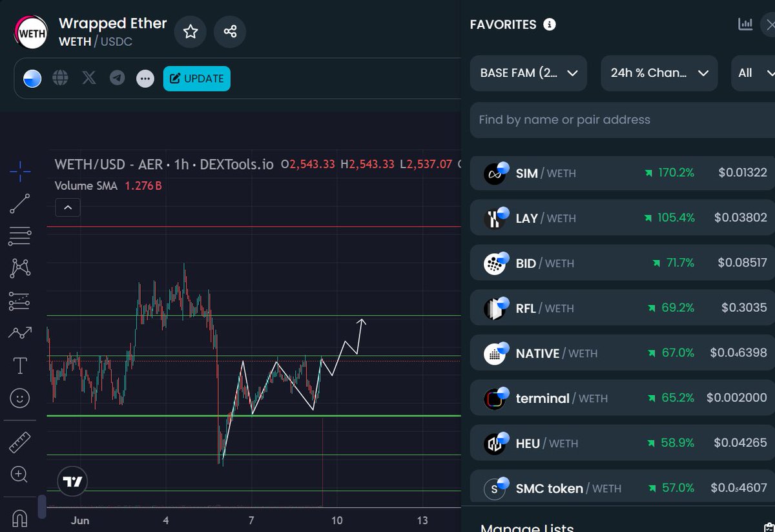775x532 pixels.
Task: Open the BASE FAM list dropdown
Action: tap(528, 73)
